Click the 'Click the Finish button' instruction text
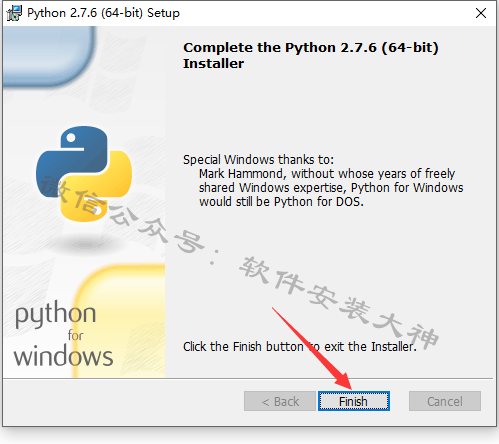This screenshot has width=499, height=444. pos(243,347)
